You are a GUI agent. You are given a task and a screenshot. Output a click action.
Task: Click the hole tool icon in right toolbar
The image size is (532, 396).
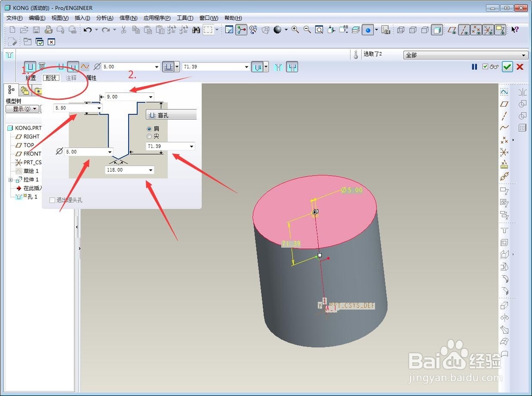(x=504, y=231)
